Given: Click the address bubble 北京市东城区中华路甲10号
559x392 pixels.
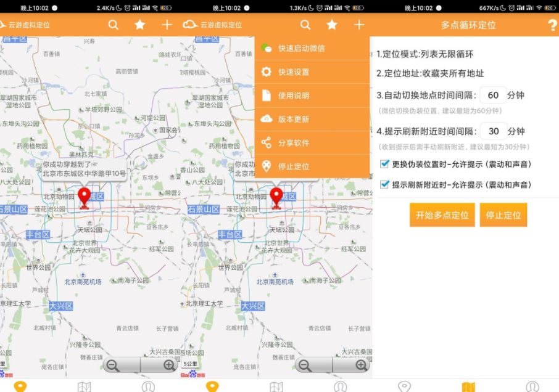Looking at the screenshot, I should click(x=84, y=169).
